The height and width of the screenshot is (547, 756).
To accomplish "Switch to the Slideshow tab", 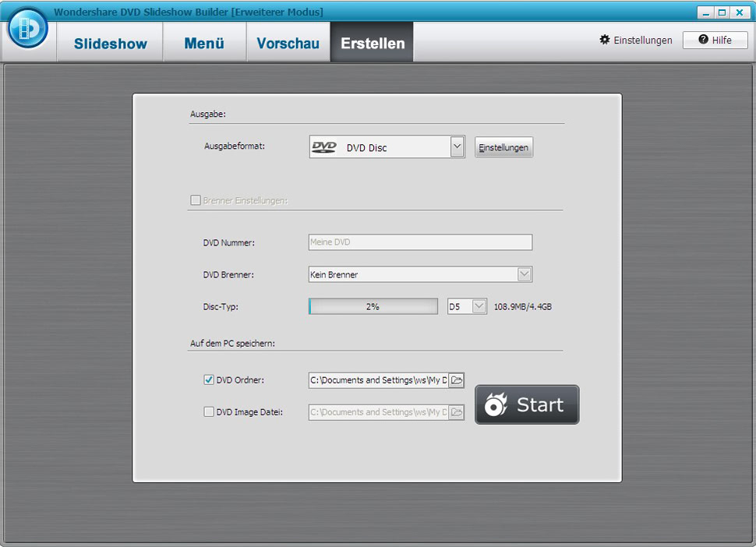I will (x=109, y=43).
